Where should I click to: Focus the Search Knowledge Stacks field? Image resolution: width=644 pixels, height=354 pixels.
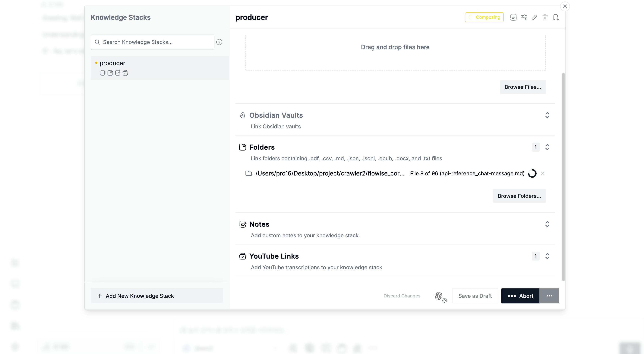(155, 42)
